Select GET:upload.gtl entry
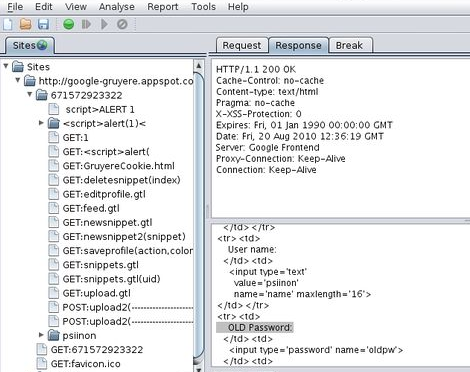470x372 pixels. point(96,293)
